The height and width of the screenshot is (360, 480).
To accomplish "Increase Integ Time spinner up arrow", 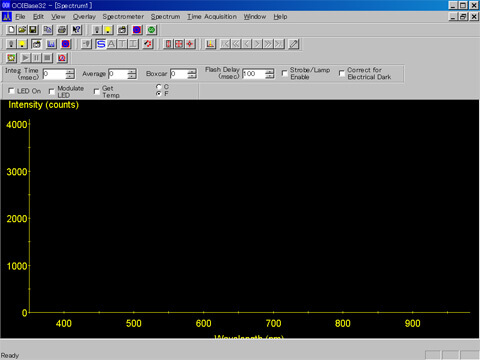I will coord(70,71).
